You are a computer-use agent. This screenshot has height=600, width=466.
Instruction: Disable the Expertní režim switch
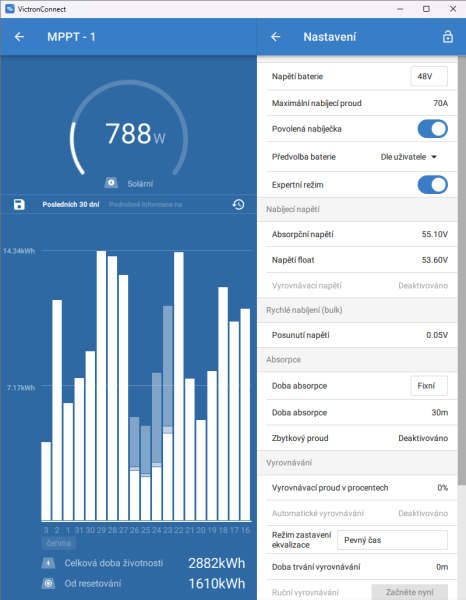coord(433,185)
